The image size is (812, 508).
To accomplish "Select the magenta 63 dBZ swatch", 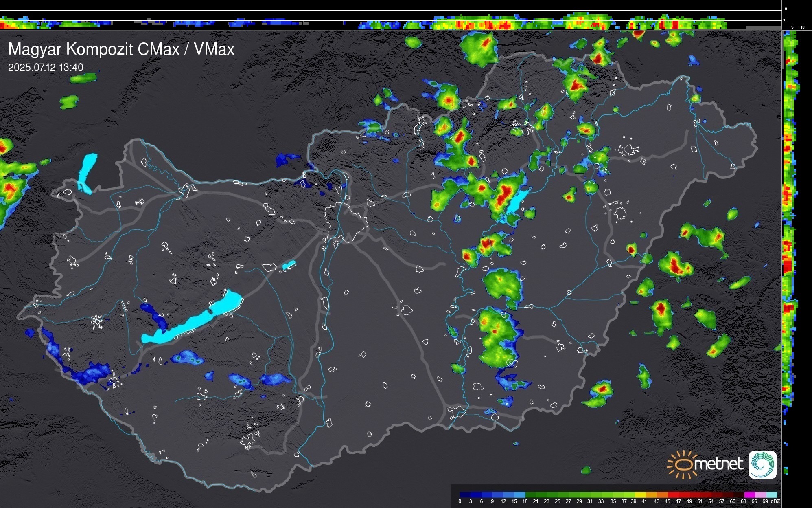I will pyautogui.click(x=749, y=495).
